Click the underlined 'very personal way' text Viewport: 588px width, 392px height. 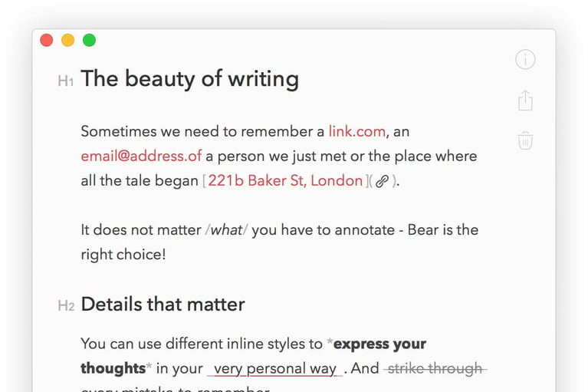pos(274,368)
